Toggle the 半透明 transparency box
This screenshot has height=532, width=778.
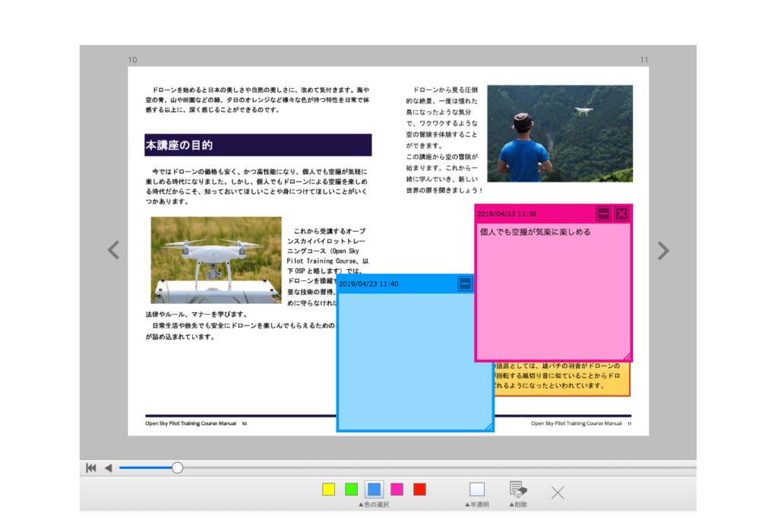[476, 489]
